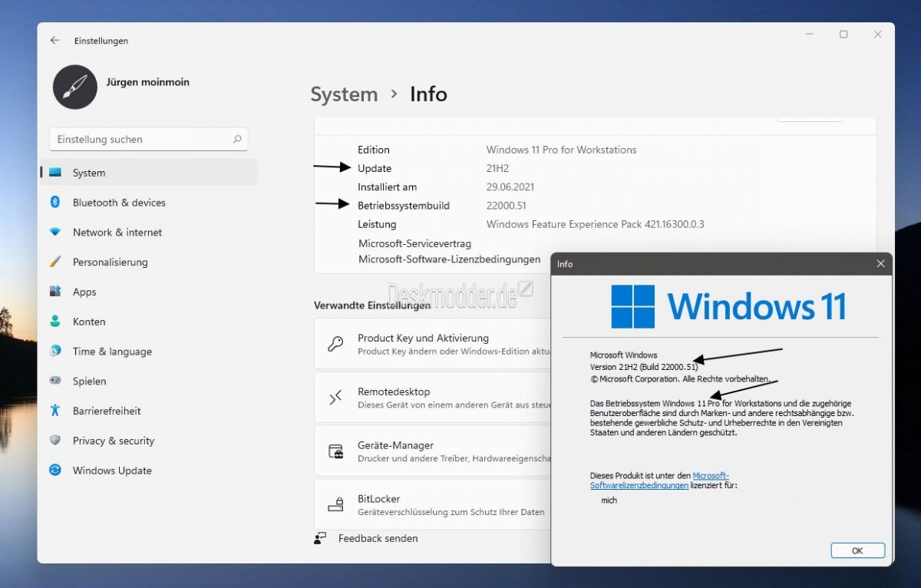
Task: Click the Jürgen moinmoin profile avatar
Action: pos(74,87)
